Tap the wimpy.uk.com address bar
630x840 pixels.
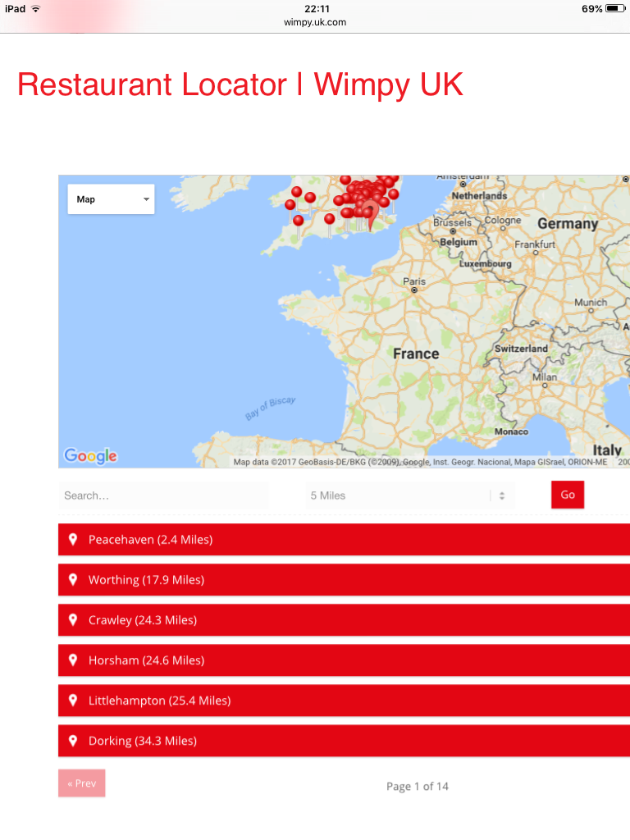coord(315,22)
